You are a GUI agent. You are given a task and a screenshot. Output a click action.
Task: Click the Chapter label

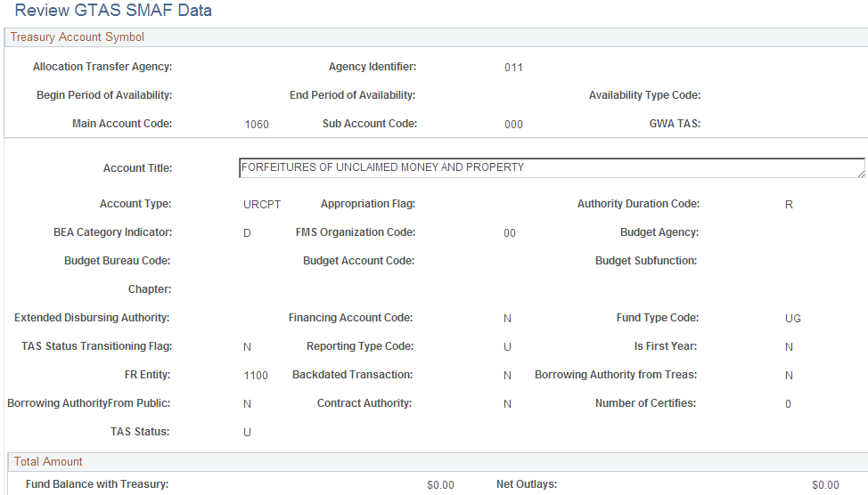coord(150,289)
